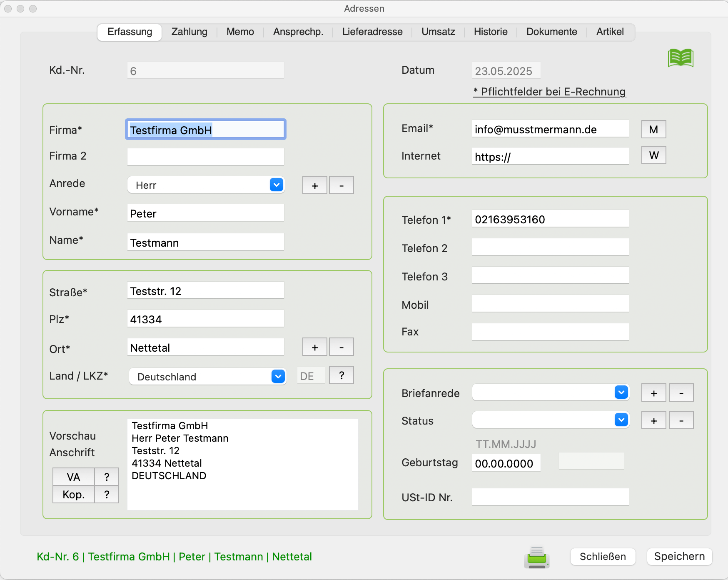Open the green book help icon
This screenshot has height=580, width=728.
click(681, 58)
